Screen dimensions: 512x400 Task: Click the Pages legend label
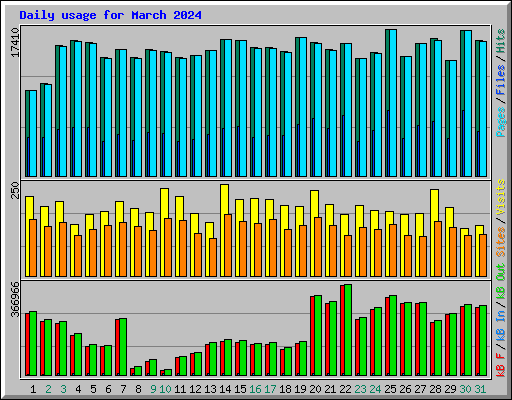pyautogui.click(x=501, y=122)
